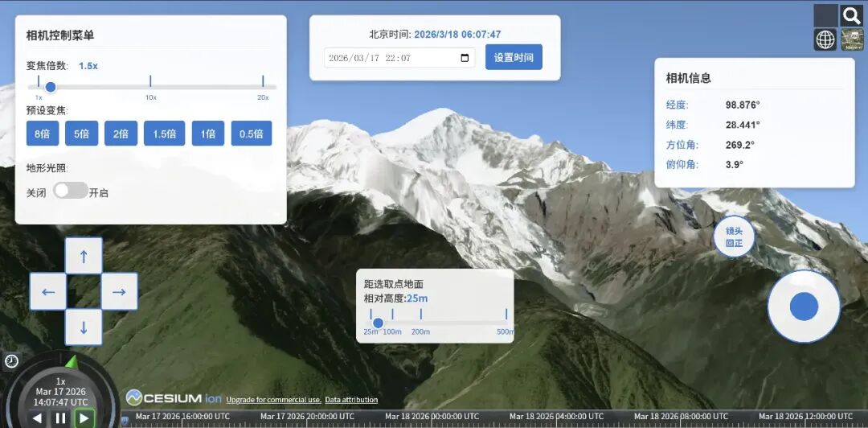Click the zoom factor value 1.5x
The height and width of the screenshot is (428, 868).
point(88,65)
